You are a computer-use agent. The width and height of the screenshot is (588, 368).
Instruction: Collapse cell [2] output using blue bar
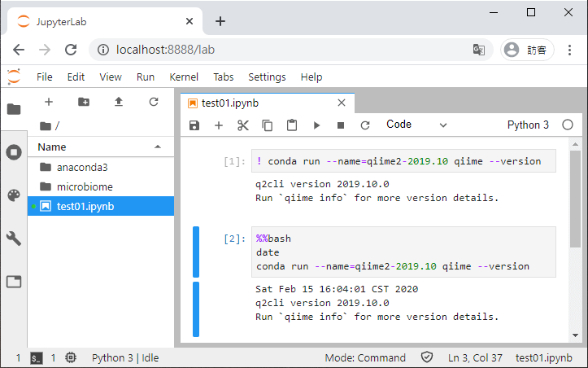pyautogui.click(x=196, y=309)
